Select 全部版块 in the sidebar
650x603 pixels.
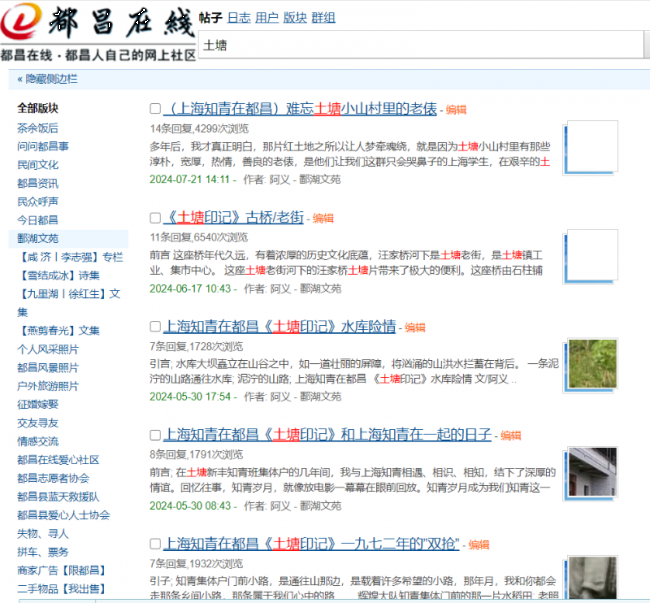(38, 108)
